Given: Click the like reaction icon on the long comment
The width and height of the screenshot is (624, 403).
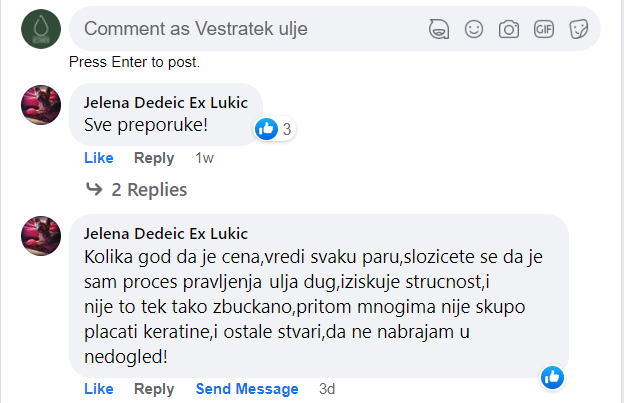Looking at the screenshot, I should 552,377.
